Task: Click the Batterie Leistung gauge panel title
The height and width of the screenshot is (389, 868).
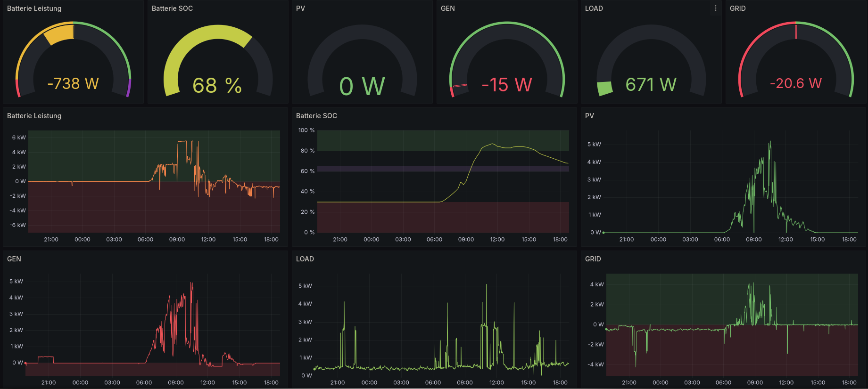Action: [x=34, y=8]
